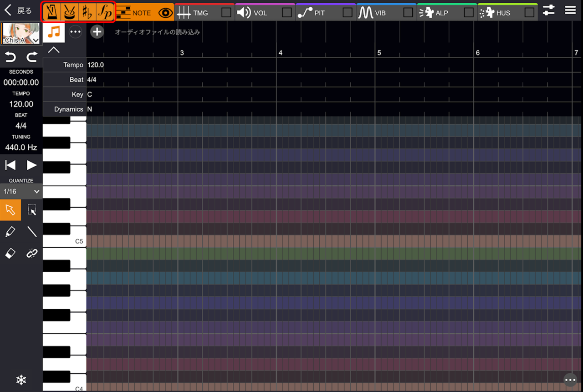This screenshot has width=583, height=392.
Task: Open the Chis-A singer dropdown
Action: pyautogui.click(x=21, y=33)
